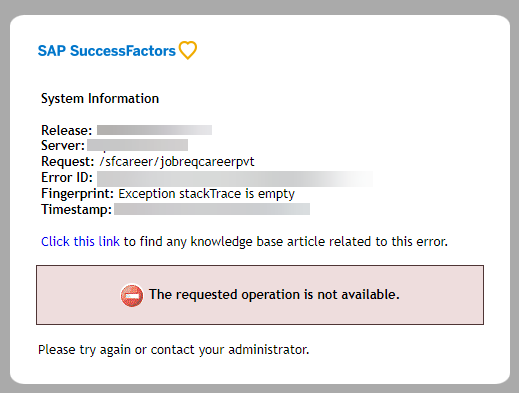519x393 pixels.
Task: Click the 'Server:' label
Action: point(63,145)
